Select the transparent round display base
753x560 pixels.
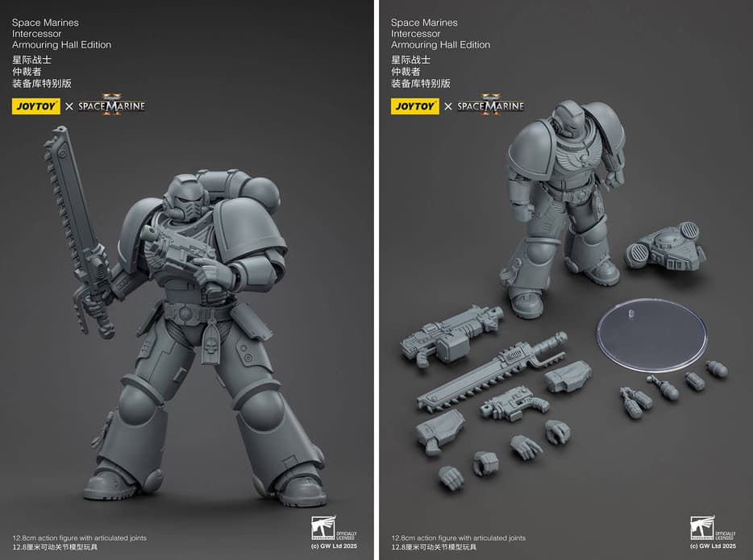coord(652,334)
